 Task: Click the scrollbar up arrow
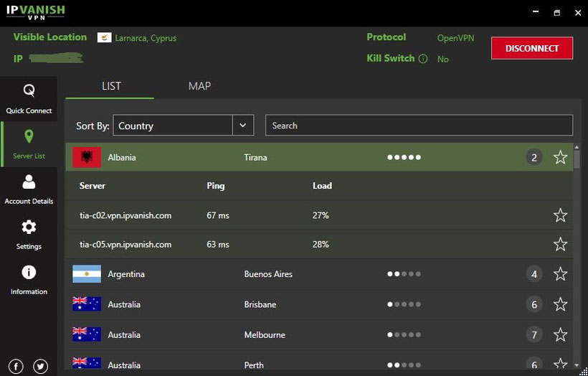coord(577,146)
